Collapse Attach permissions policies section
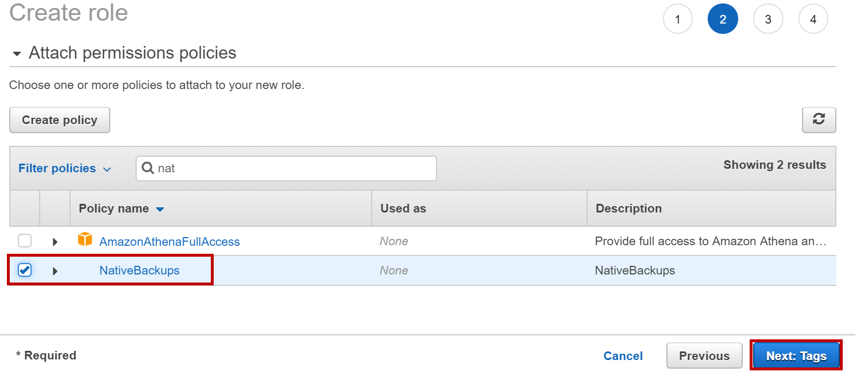The width and height of the screenshot is (868, 383). pos(17,53)
